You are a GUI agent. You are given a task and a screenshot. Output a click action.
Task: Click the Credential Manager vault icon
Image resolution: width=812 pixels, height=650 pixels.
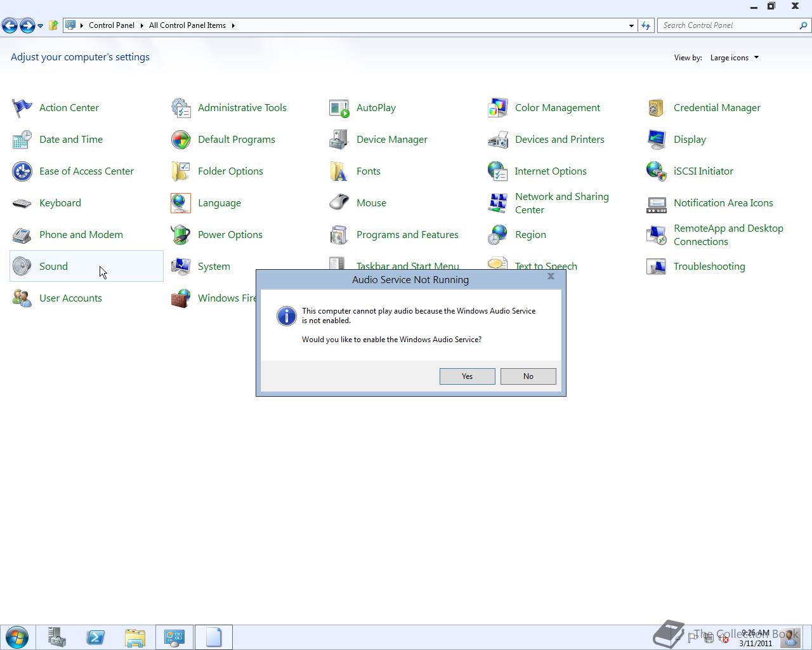coord(657,108)
